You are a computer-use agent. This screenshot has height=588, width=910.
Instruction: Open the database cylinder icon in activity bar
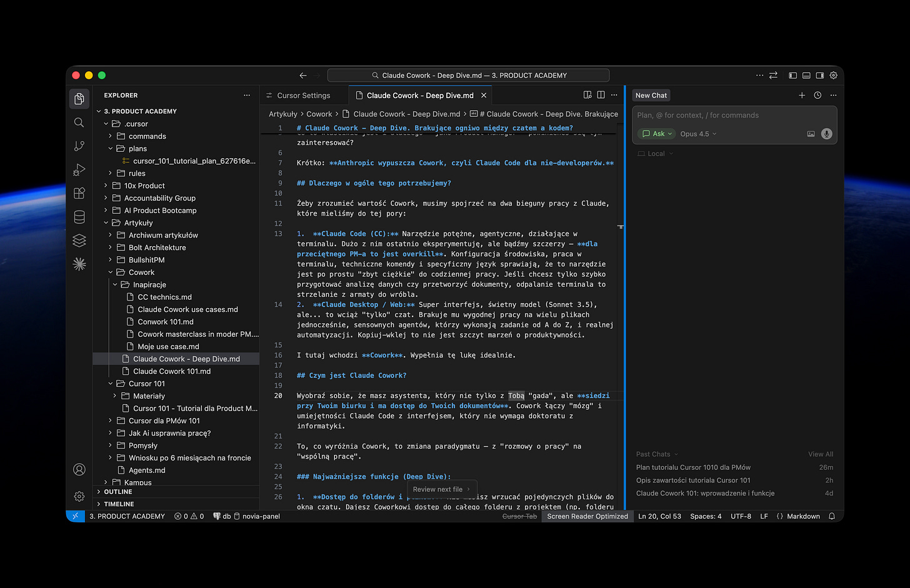(79, 217)
